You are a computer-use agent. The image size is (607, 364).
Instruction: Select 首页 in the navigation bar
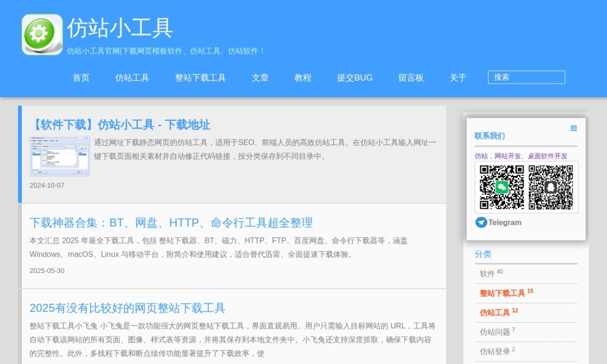pos(80,78)
